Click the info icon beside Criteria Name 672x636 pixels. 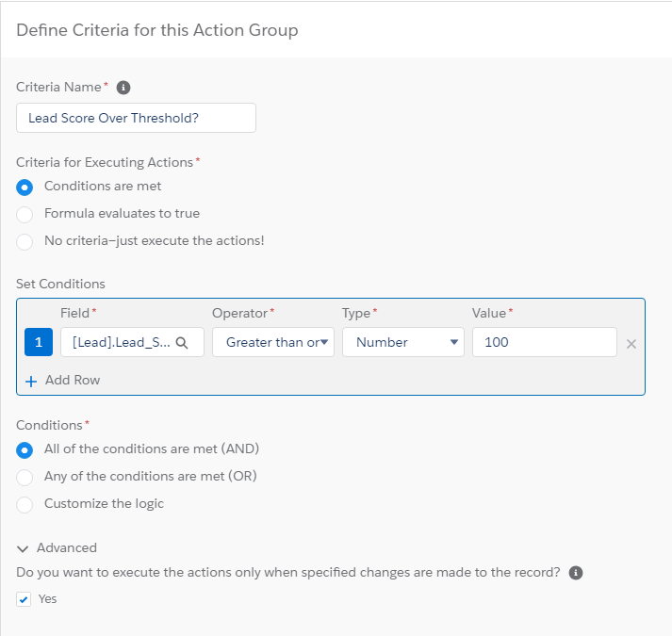click(x=123, y=88)
